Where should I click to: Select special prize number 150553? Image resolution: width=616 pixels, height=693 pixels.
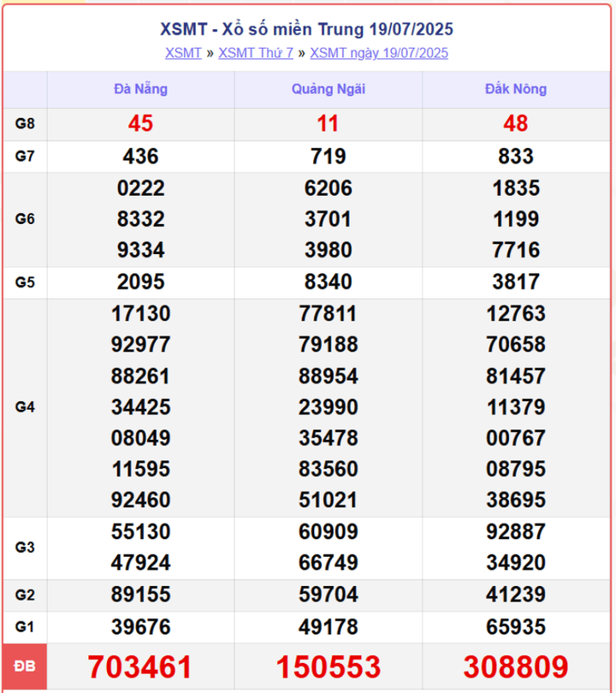tap(328, 666)
